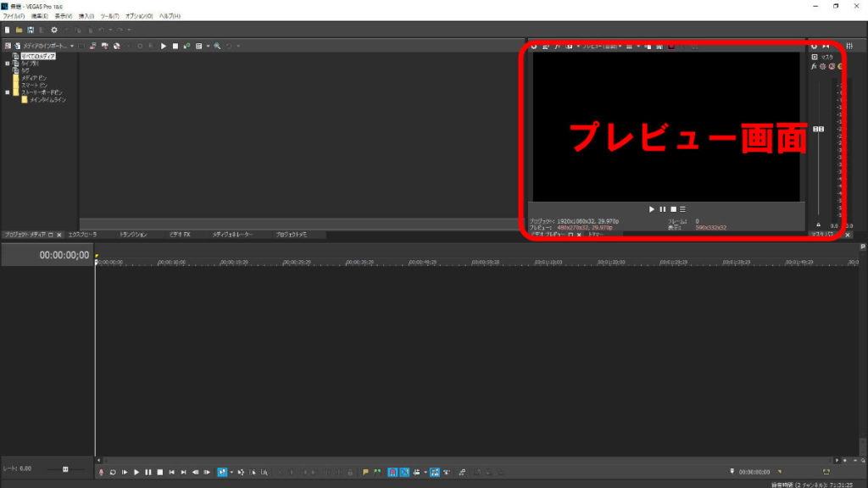
Task: Click Pause in the bottom timeline transport bar
Action: pos(147,472)
